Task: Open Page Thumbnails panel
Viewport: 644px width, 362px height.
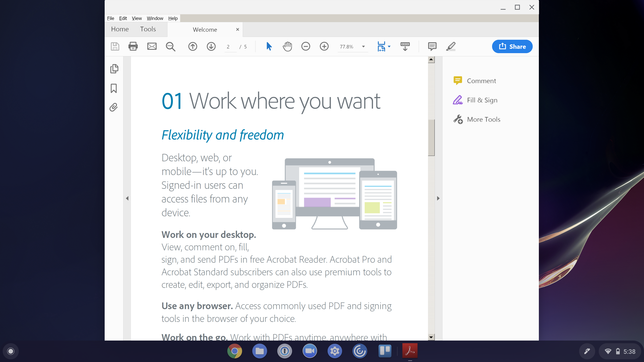Action: coord(114,69)
